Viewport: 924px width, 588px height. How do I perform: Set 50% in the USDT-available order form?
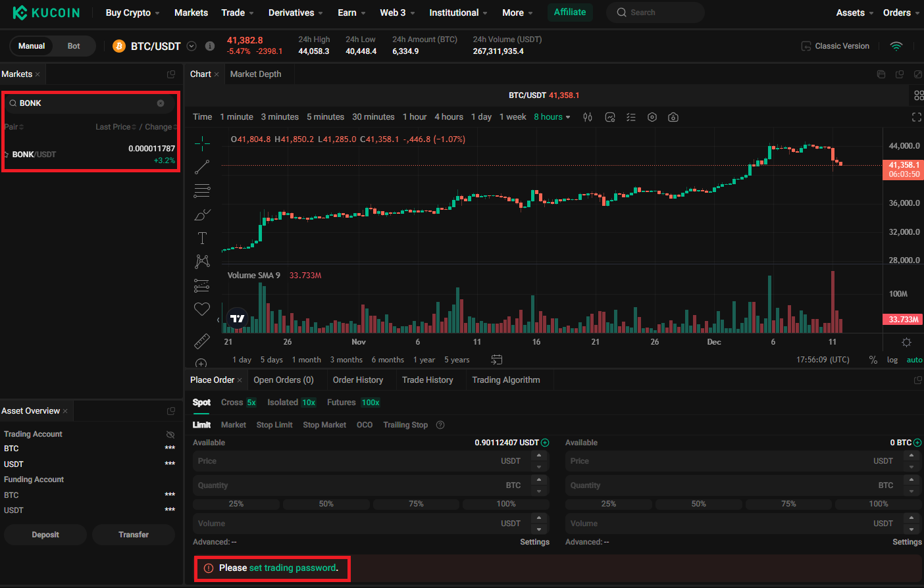click(326, 504)
